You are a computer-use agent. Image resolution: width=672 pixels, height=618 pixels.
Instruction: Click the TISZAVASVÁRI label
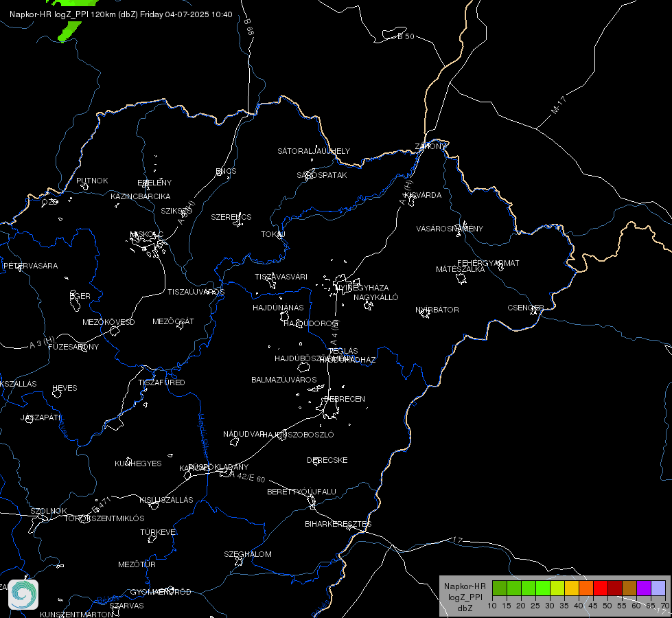tap(281, 277)
